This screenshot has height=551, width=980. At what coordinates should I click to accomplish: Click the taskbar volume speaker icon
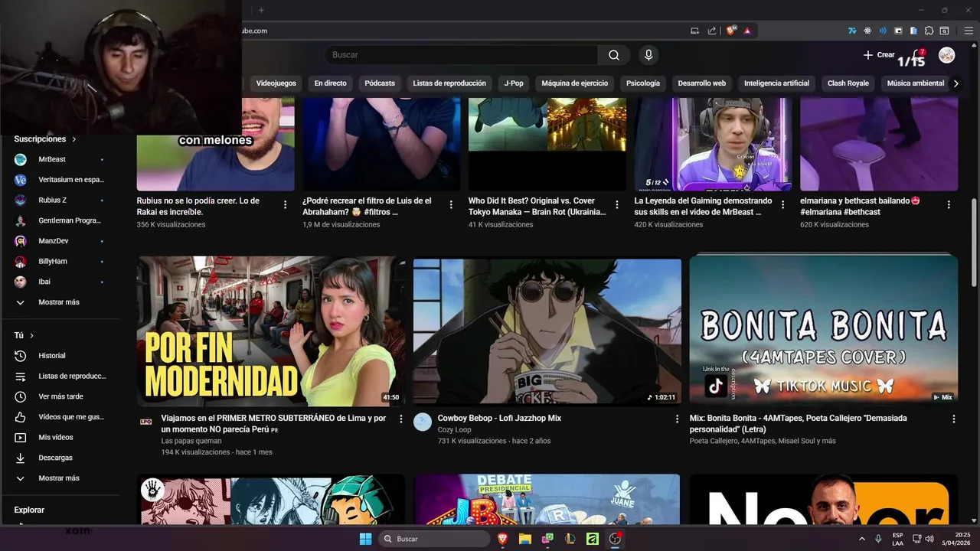[x=929, y=539]
